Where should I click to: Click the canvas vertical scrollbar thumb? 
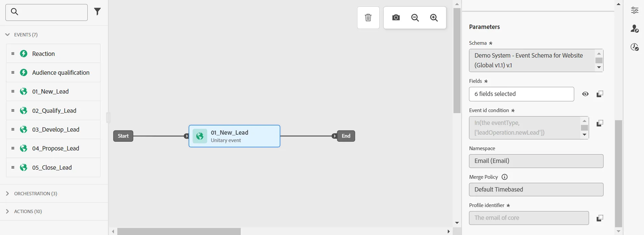(457, 61)
